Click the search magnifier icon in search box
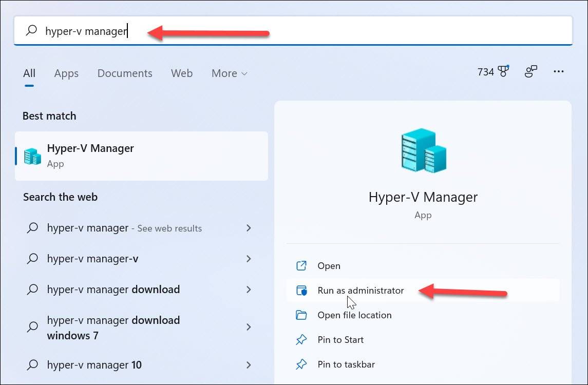This screenshot has height=385, width=588. coord(31,30)
